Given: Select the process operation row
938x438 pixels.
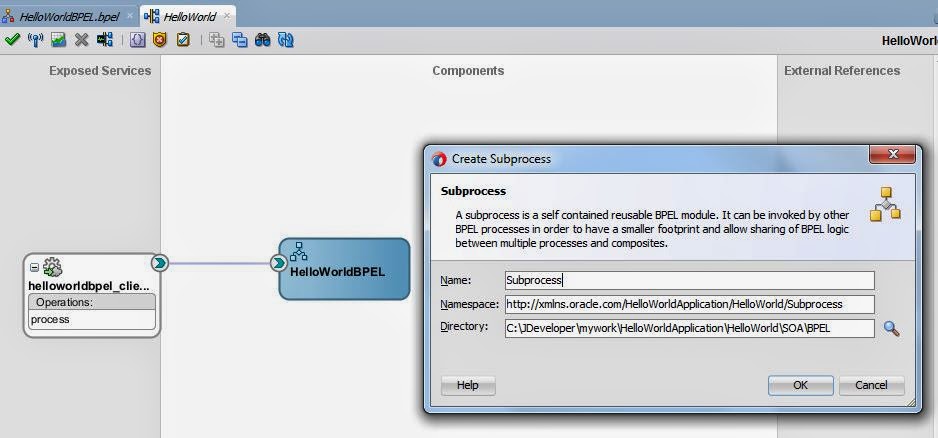Looking at the screenshot, I should click(92, 320).
